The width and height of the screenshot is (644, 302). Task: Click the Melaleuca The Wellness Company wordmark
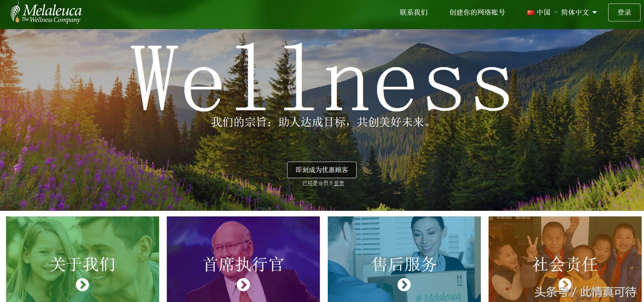(x=52, y=13)
